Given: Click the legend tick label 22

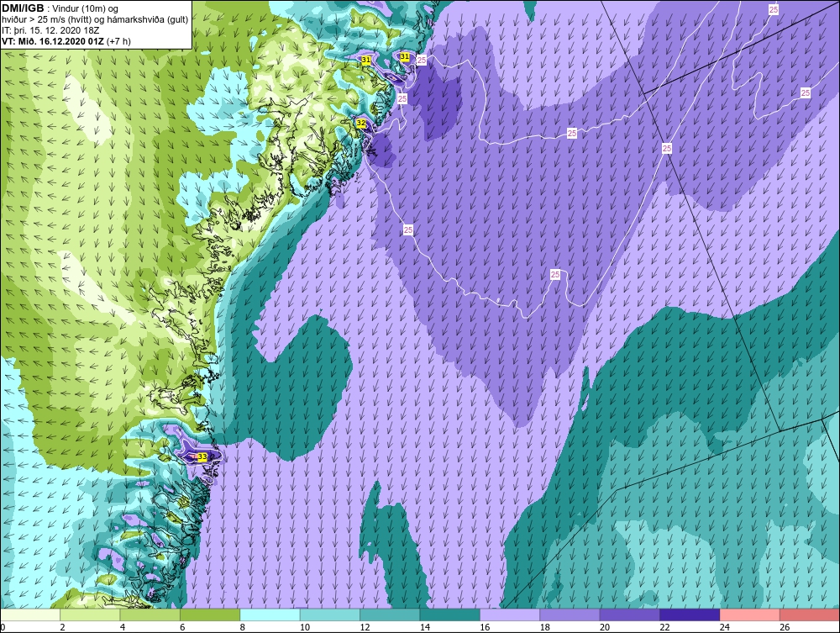Looking at the screenshot, I should [664, 627].
